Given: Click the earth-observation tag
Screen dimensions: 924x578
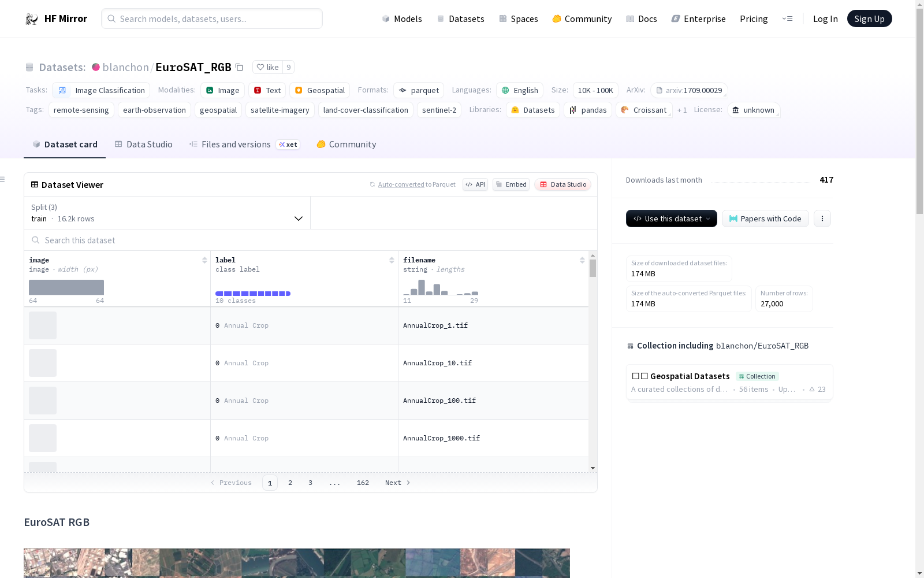Looking at the screenshot, I should pyautogui.click(x=154, y=110).
